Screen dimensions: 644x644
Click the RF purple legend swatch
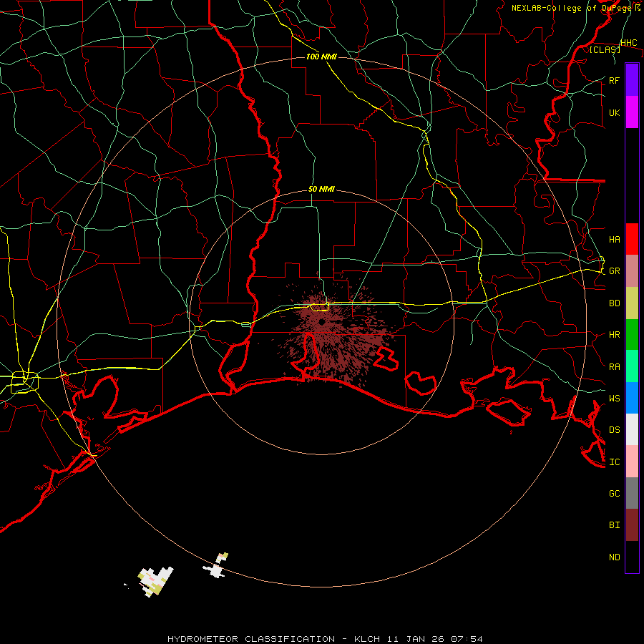click(x=632, y=80)
